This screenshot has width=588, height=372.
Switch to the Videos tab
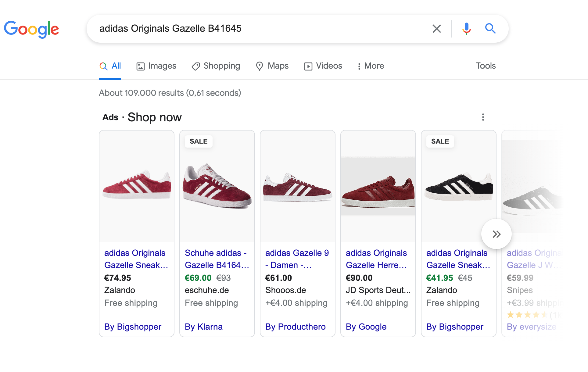pos(323,66)
